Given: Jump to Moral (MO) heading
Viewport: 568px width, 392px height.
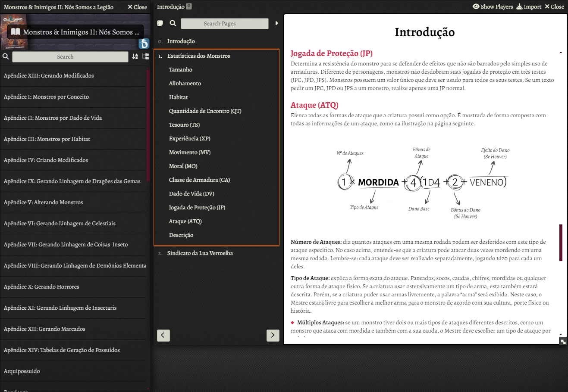Looking at the screenshot, I should click(183, 166).
